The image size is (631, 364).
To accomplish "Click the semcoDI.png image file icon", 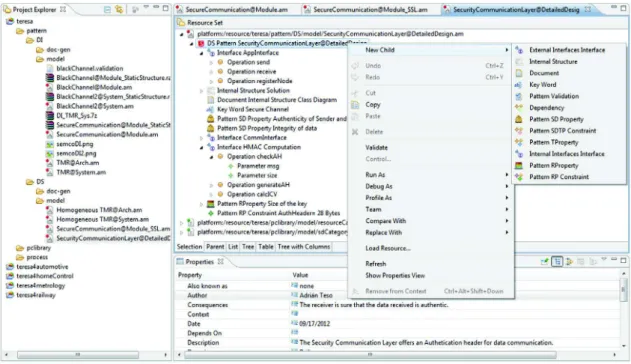I will [49, 144].
